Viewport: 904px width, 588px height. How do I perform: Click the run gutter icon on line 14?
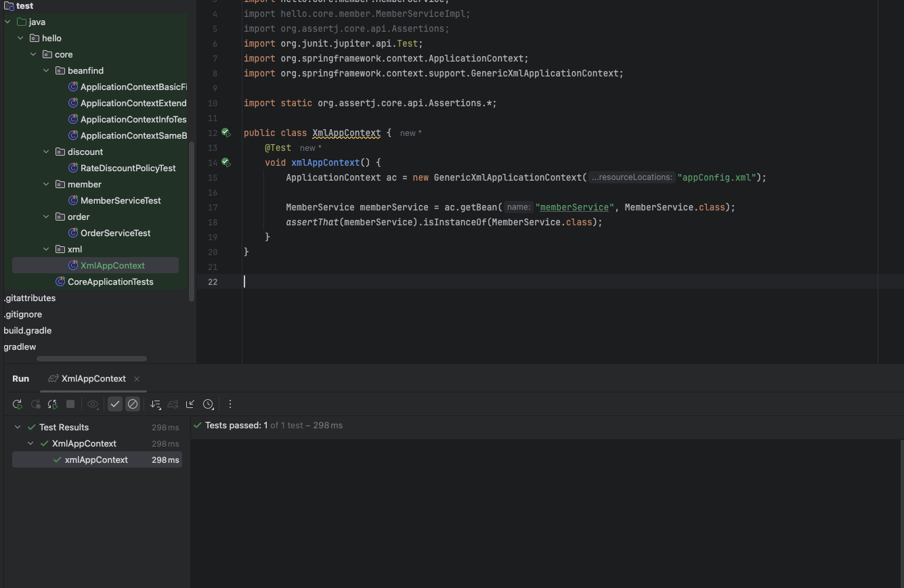pyautogui.click(x=226, y=163)
